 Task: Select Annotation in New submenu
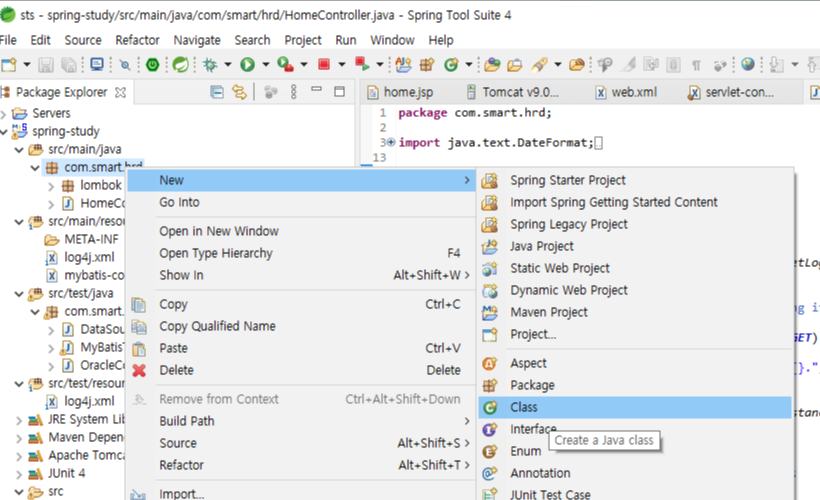tap(635, 473)
